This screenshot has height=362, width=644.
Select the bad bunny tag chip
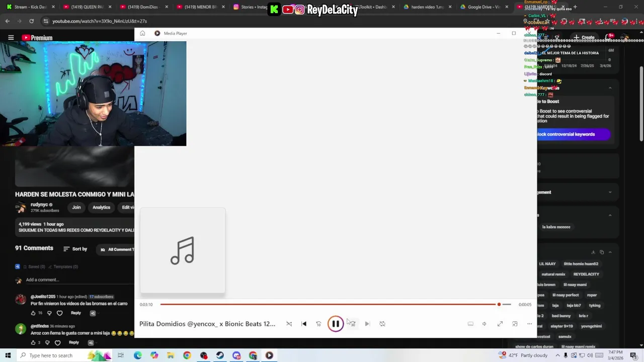[x=561, y=316]
